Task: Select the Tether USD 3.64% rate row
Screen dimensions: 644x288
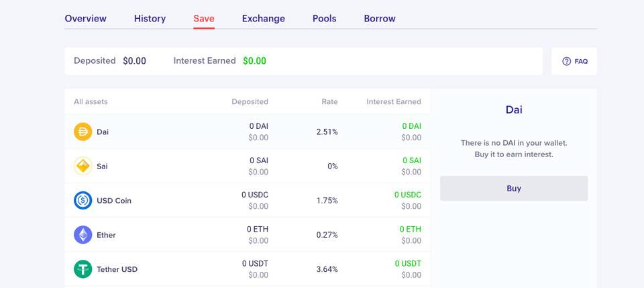Action: [x=248, y=269]
